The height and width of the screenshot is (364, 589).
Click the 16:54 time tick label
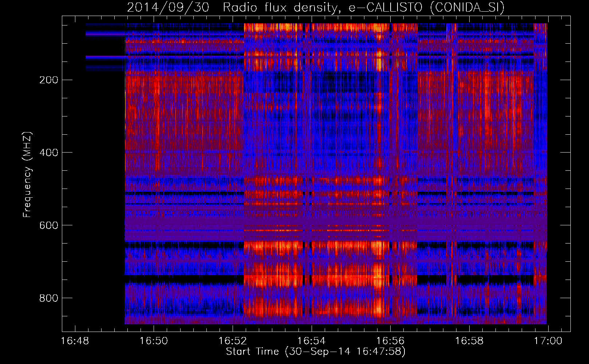tap(312, 341)
